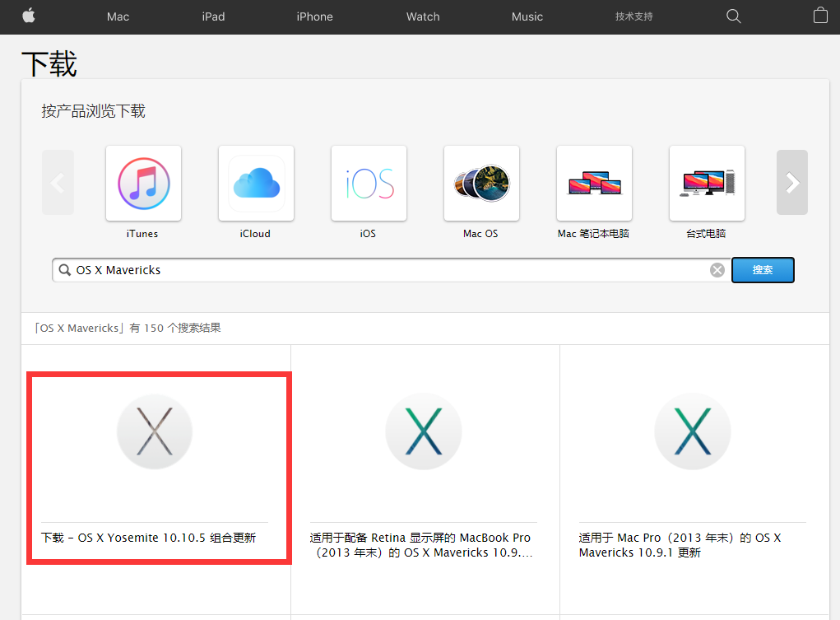Open the search magnifier in the top navigation
Viewport: 840px width, 620px height.
click(733, 16)
